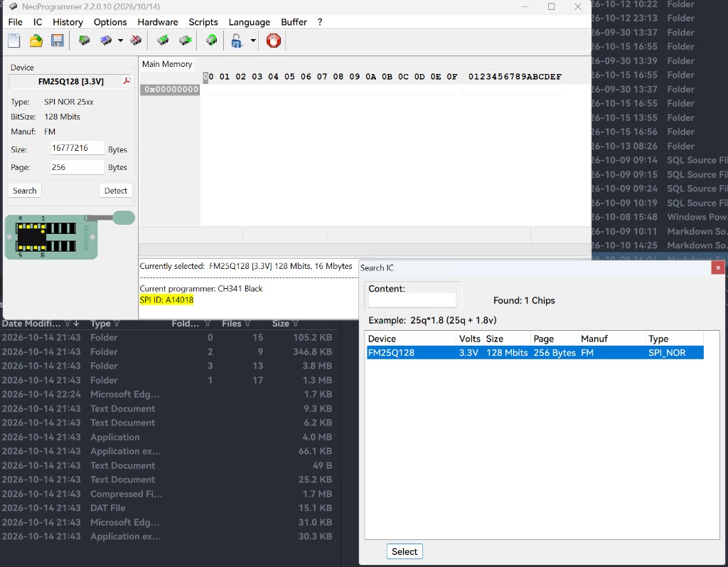Open a file with the folder icon
Image resolution: width=728 pixels, height=567 pixels.
pos(36,41)
